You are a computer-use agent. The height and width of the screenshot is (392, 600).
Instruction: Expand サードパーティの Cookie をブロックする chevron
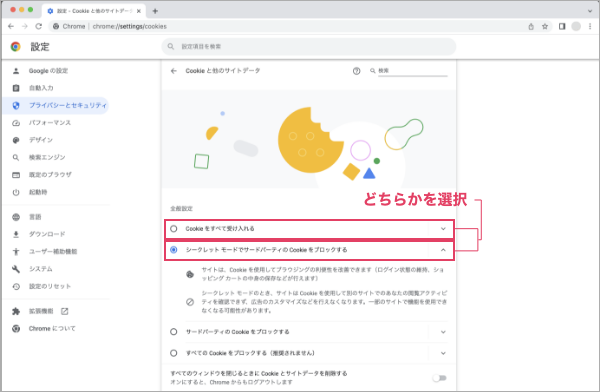pyautogui.click(x=443, y=332)
